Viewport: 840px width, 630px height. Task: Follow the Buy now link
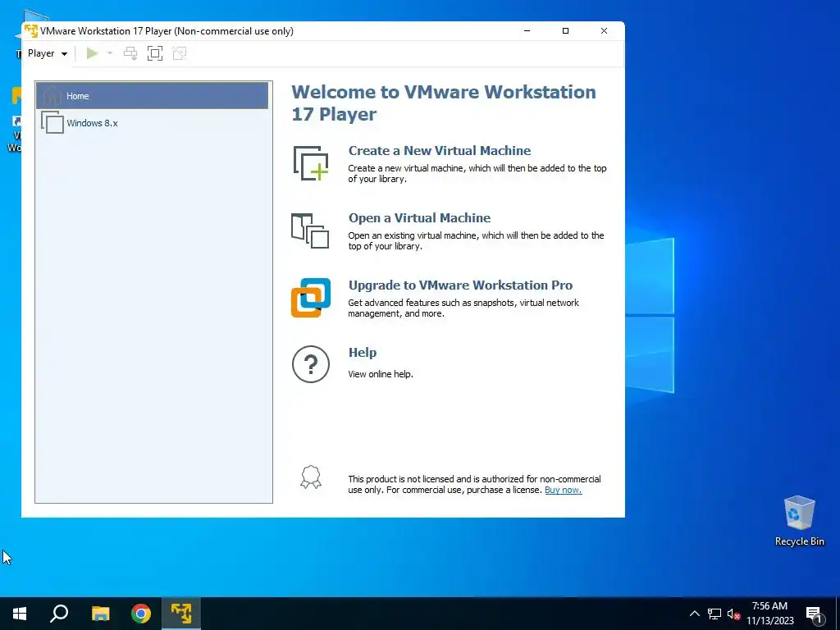[x=563, y=490]
